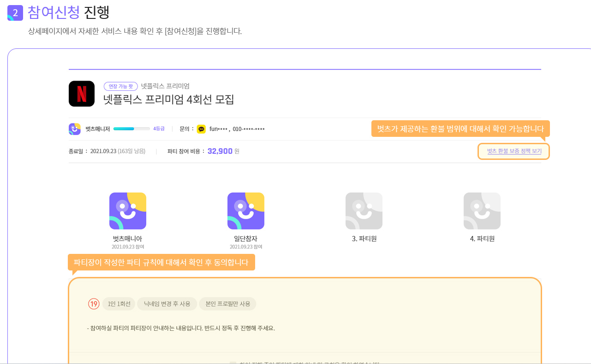Click the 4. 파티원 label
591x364 pixels.
tap(482, 239)
